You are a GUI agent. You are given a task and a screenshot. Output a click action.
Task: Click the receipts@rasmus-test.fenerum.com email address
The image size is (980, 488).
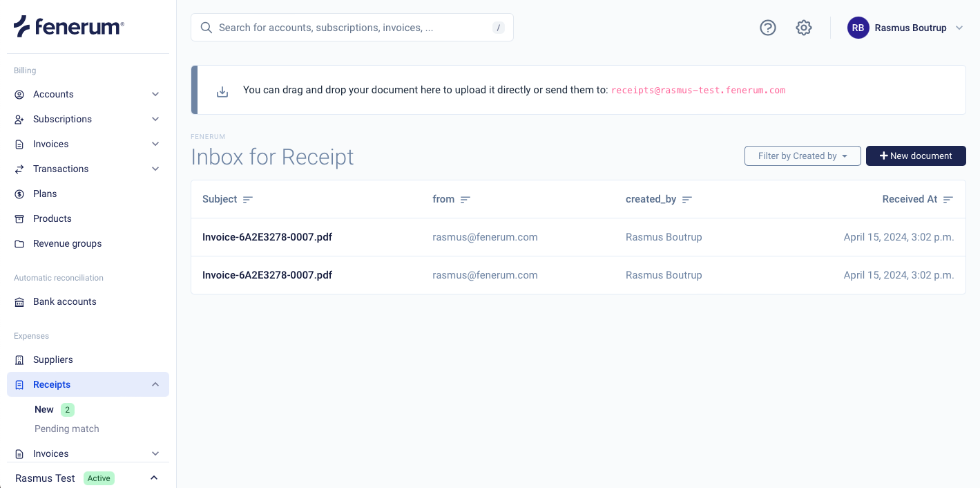pos(698,91)
